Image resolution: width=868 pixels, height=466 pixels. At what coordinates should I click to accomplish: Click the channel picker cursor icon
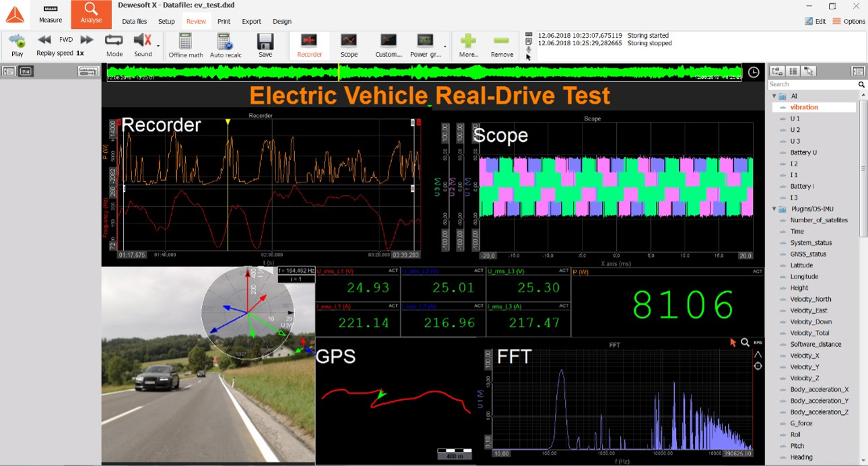click(809, 71)
